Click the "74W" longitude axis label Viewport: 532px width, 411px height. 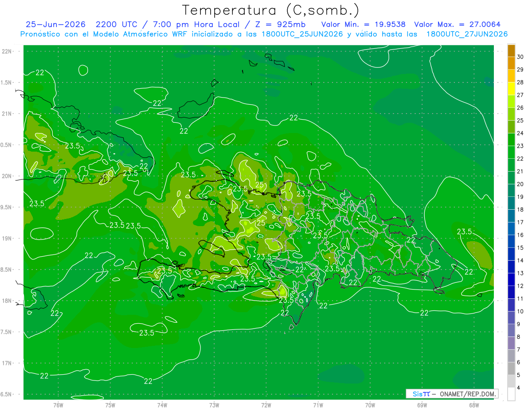point(162,405)
